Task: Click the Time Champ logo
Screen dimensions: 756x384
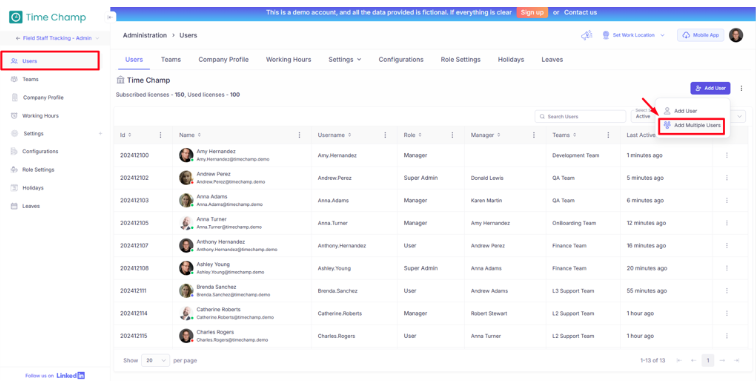Action: click(47, 17)
